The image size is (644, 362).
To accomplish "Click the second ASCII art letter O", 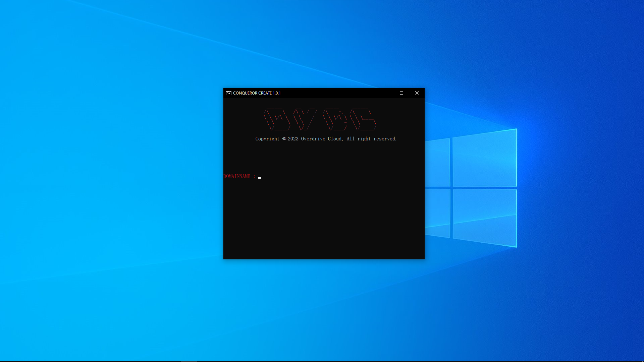I will [x=335, y=120].
